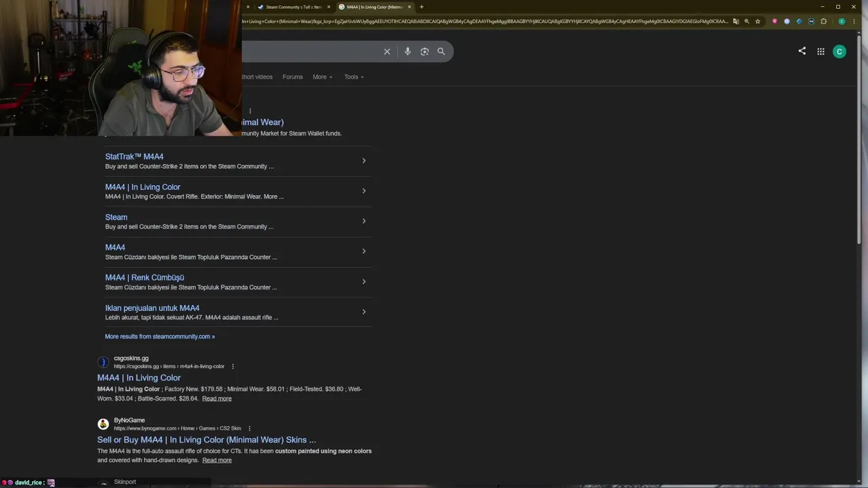Open the round blue extension icon
Image resolution: width=868 pixels, height=488 pixels.
point(787,21)
